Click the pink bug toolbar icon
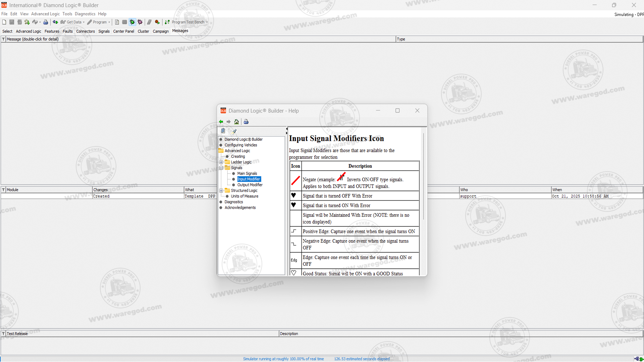644x362 pixels. pos(140,22)
